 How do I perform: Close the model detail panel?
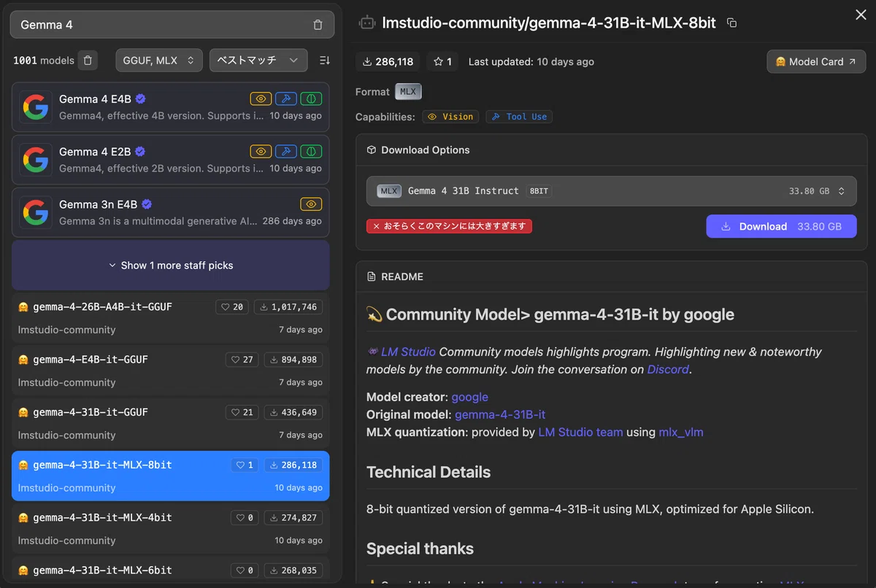[x=861, y=14]
